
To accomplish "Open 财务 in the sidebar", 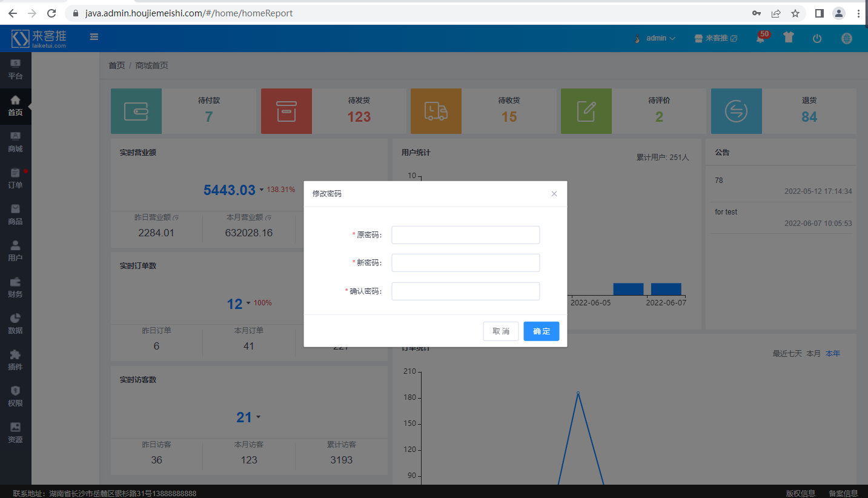I will point(15,288).
